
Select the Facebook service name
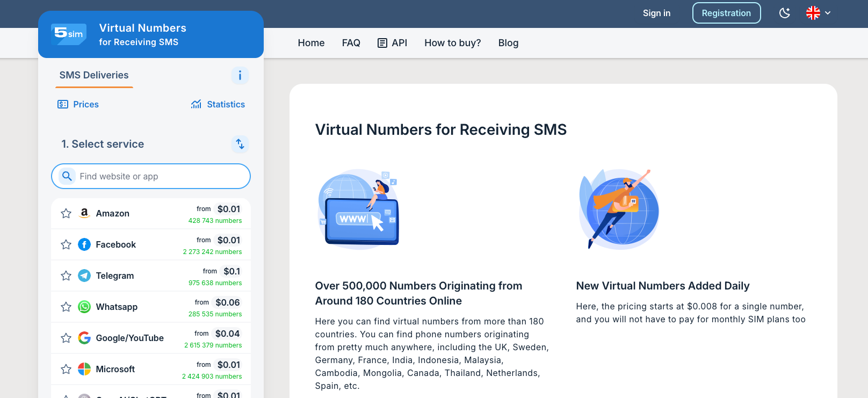coord(116,244)
